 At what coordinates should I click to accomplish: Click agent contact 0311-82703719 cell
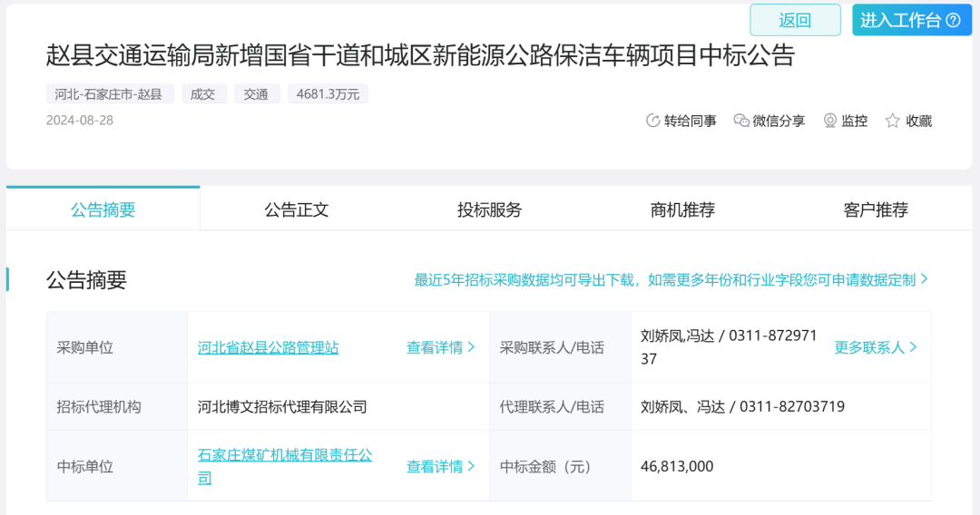(780, 407)
